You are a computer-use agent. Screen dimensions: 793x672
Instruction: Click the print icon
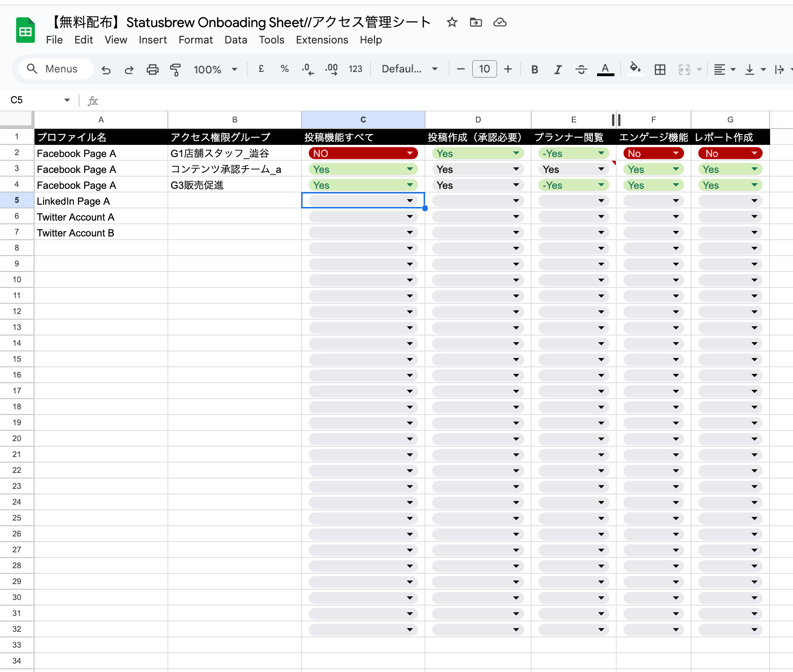(x=152, y=70)
